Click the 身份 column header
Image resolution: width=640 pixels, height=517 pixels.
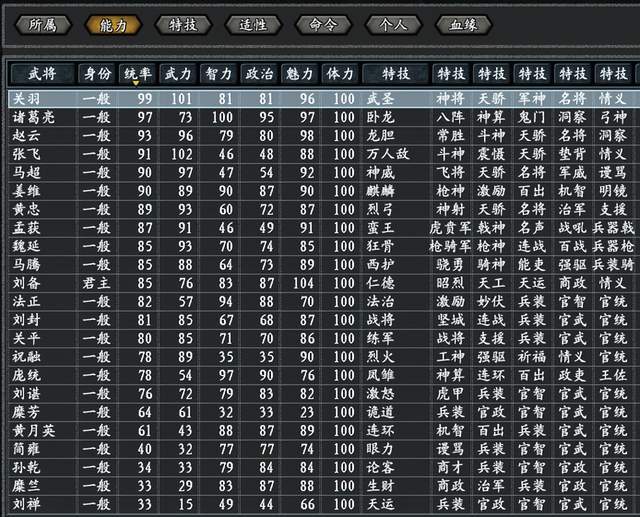pos(97,74)
